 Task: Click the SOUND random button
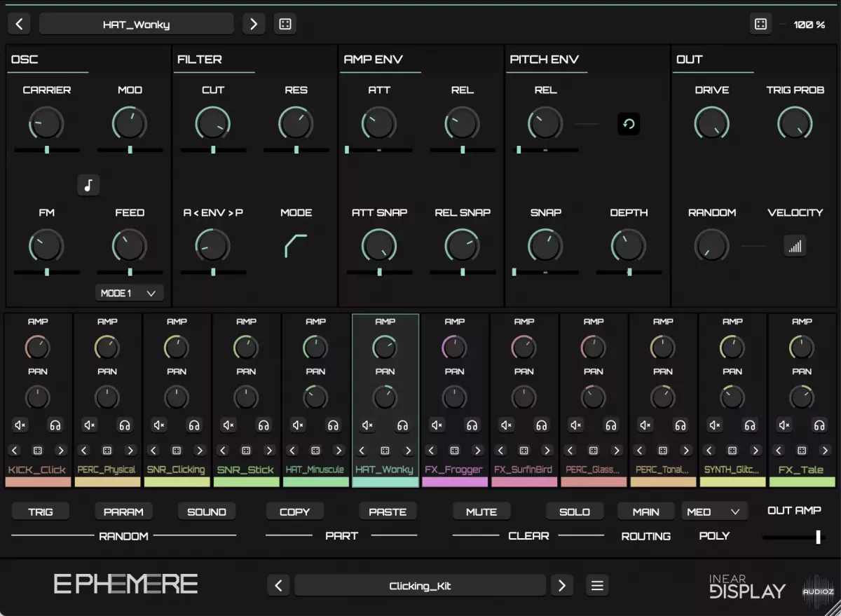click(x=207, y=512)
